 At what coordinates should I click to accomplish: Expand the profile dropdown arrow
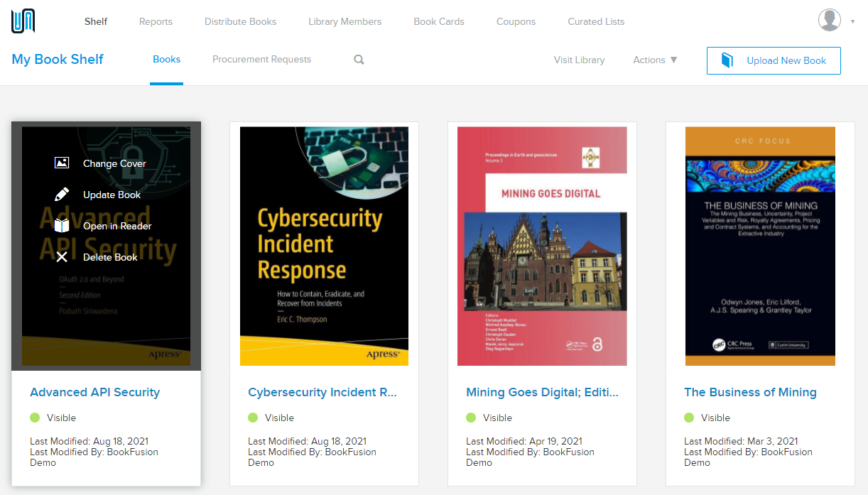click(852, 21)
